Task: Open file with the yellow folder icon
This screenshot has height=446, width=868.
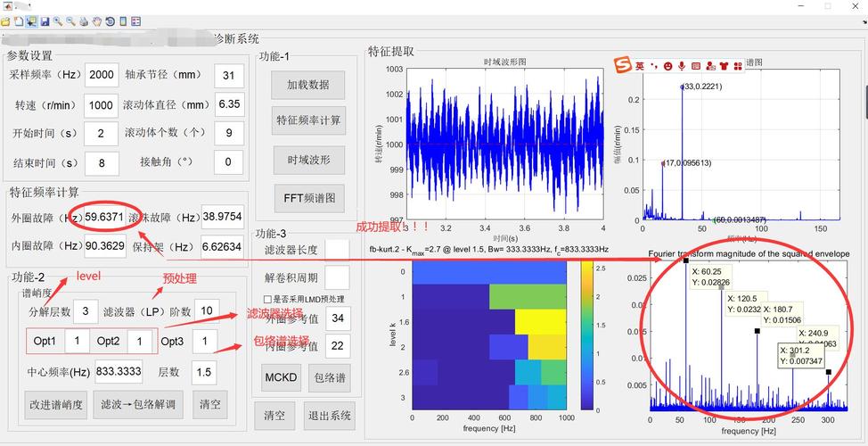Action: click(x=5, y=21)
